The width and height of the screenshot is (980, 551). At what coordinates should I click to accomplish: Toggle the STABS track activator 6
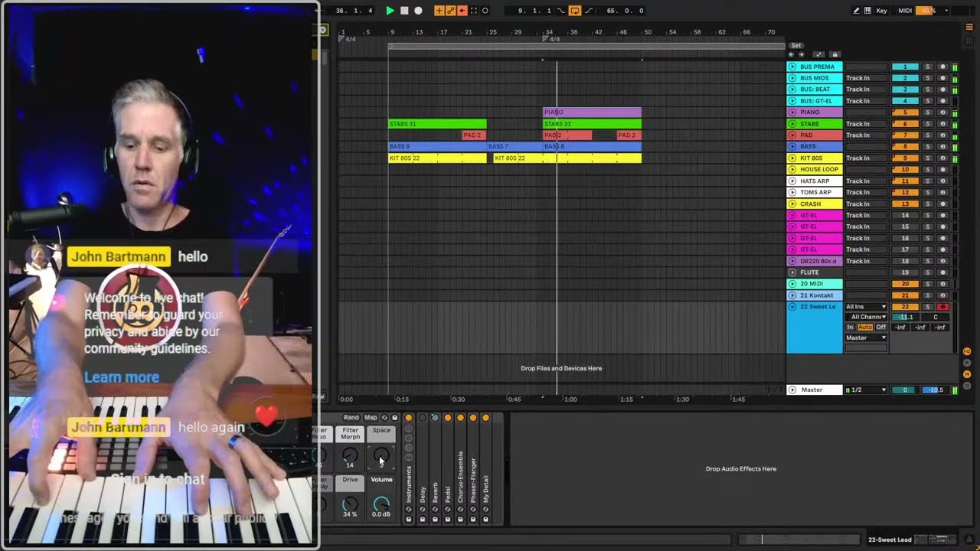(x=905, y=124)
